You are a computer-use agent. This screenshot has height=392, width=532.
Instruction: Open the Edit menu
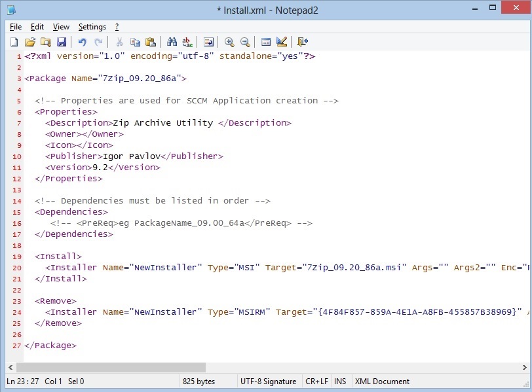[x=37, y=27]
